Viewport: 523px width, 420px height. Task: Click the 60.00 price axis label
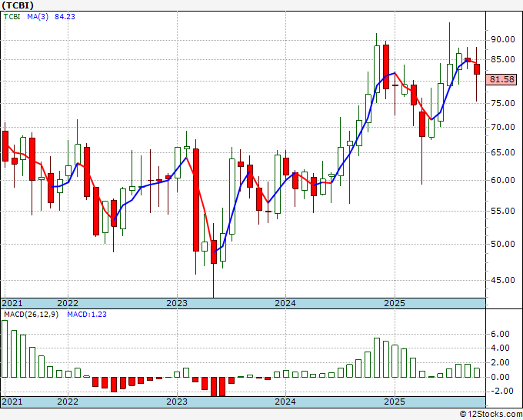tap(503, 180)
